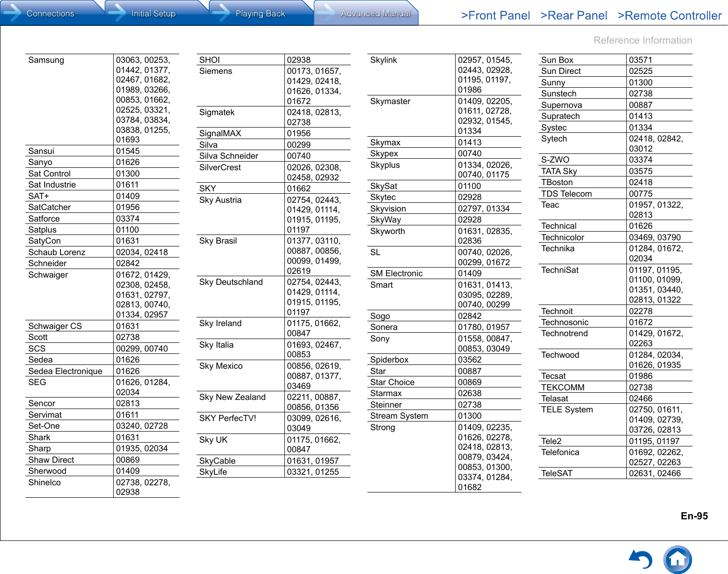The width and height of the screenshot is (728, 574).
Task: Click the Sedea Electronique brand name
Action: pyautogui.click(x=65, y=371)
